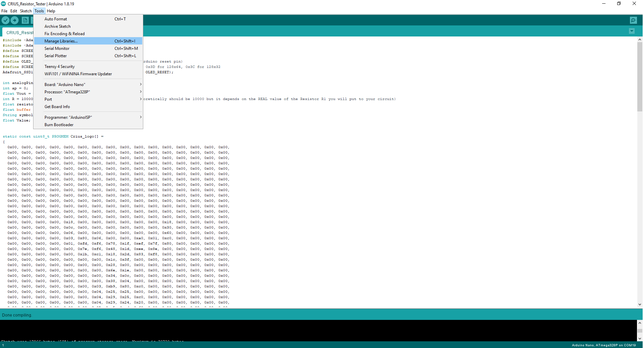Switch to the CRIUS_Resistor_Tester sketch tab

[19, 32]
